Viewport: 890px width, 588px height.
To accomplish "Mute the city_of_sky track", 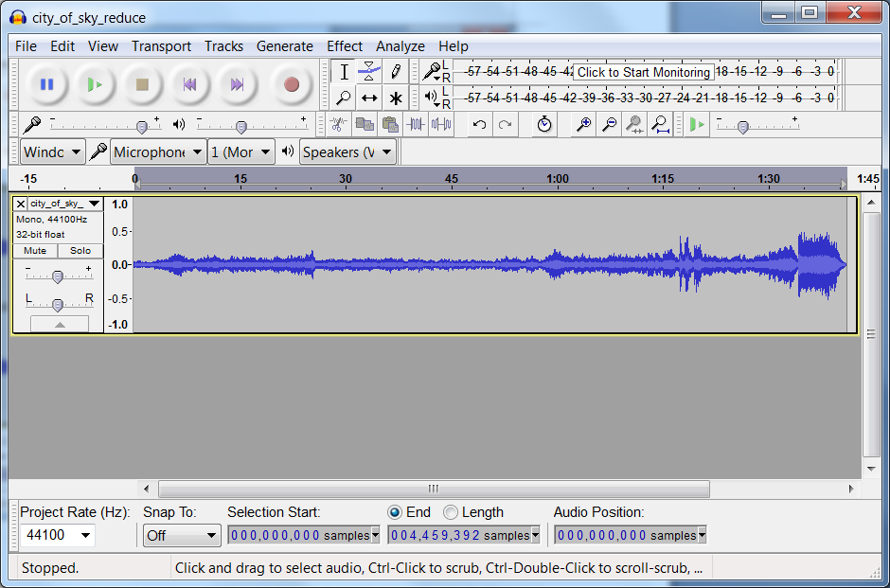I will [x=35, y=251].
